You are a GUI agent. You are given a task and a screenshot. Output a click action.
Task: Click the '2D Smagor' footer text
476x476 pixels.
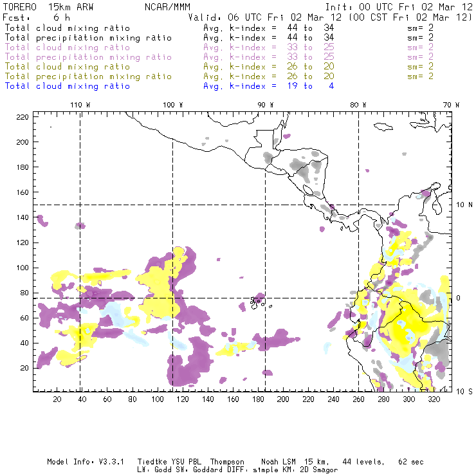[319, 470]
